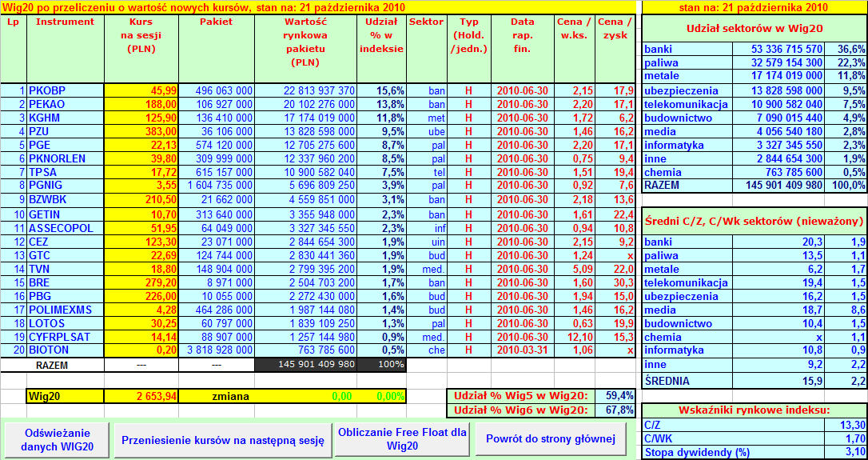Click BIOTON session price 0,20
The image size is (868, 460).
coord(141,350)
